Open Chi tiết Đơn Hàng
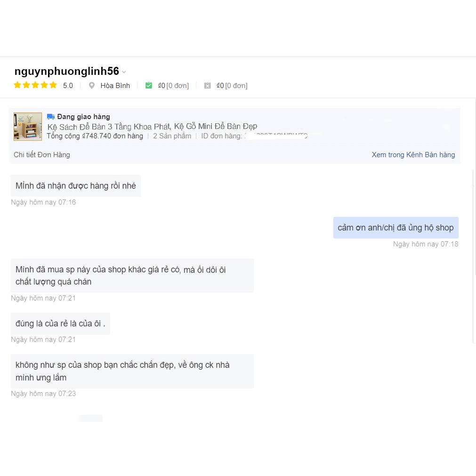This screenshot has width=476, height=476. click(42, 155)
